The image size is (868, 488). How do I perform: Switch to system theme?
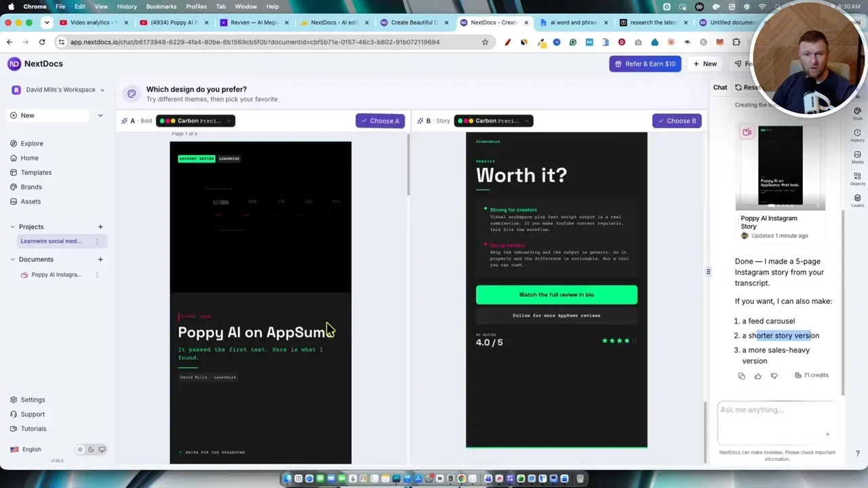point(102,449)
